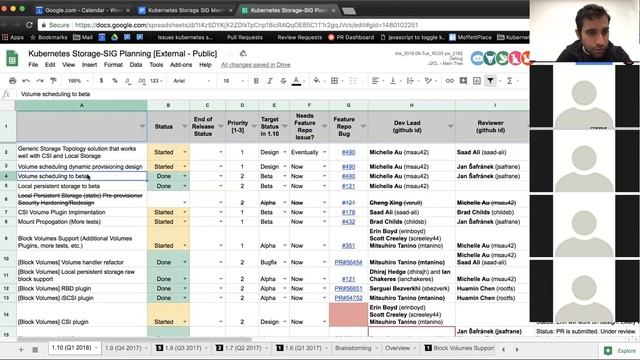This screenshot has height=360, width=640.
Task: Open the PR Dashboard bookmark
Action: click(x=351, y=37)
